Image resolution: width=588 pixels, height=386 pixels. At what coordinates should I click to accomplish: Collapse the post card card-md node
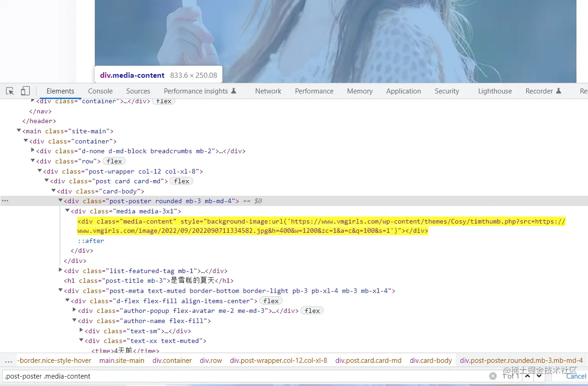[47, 181]
